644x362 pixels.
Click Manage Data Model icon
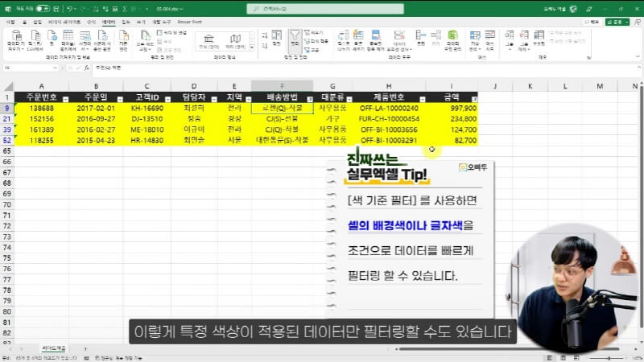452,40
